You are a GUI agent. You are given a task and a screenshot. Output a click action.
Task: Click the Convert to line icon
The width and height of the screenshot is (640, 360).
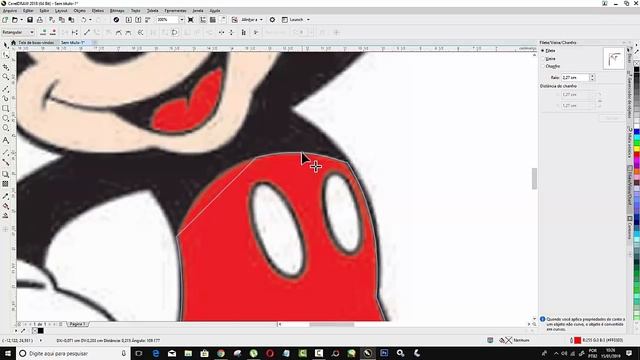(x=87, y=32)
